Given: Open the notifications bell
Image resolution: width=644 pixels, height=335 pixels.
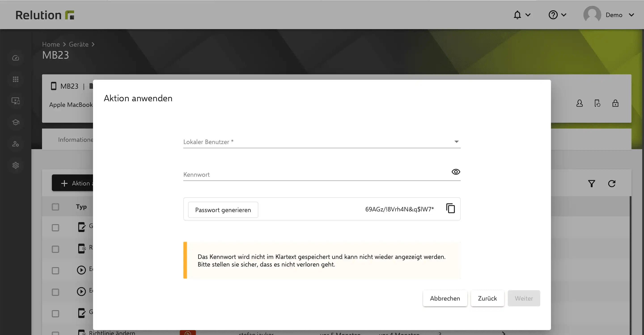Looking at the screenshot, I should (x=517, y=15).
